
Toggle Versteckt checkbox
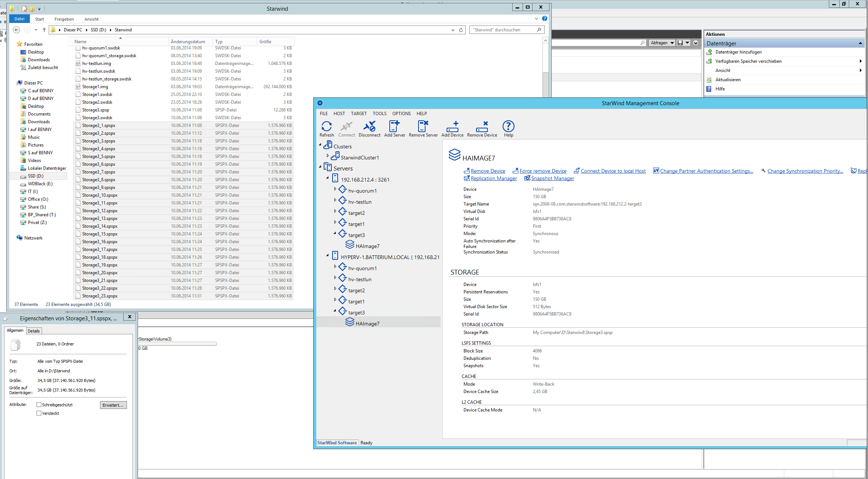(x=39, y=413)
